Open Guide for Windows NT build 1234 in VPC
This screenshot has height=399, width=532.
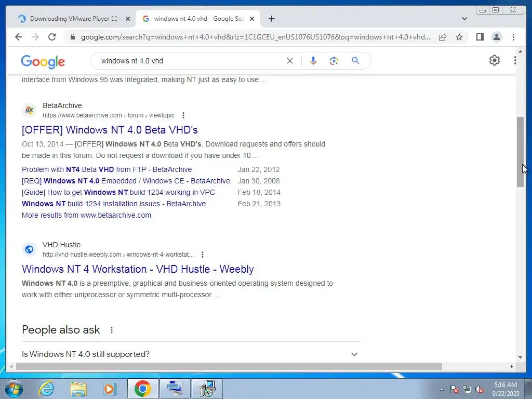(118, 192)
